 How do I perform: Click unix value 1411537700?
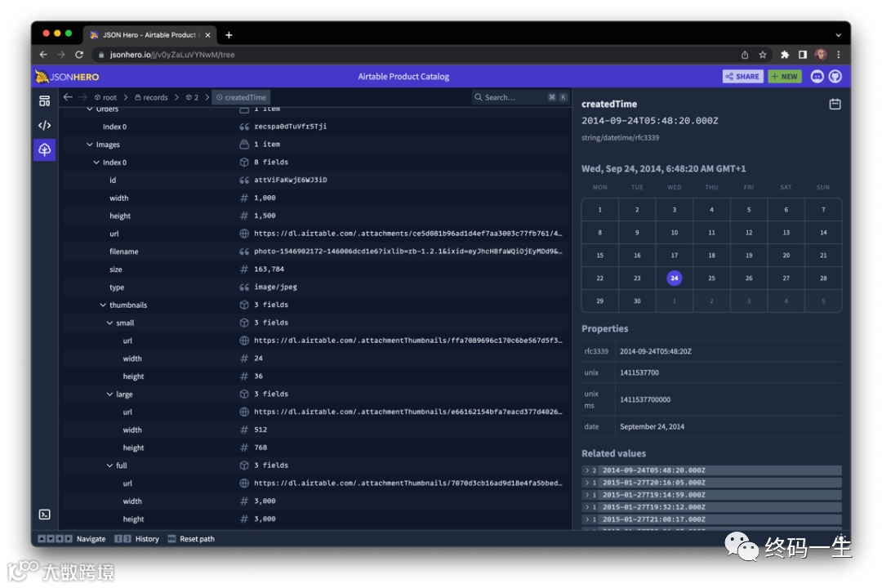pyautogui.click(x=639, y=372)
